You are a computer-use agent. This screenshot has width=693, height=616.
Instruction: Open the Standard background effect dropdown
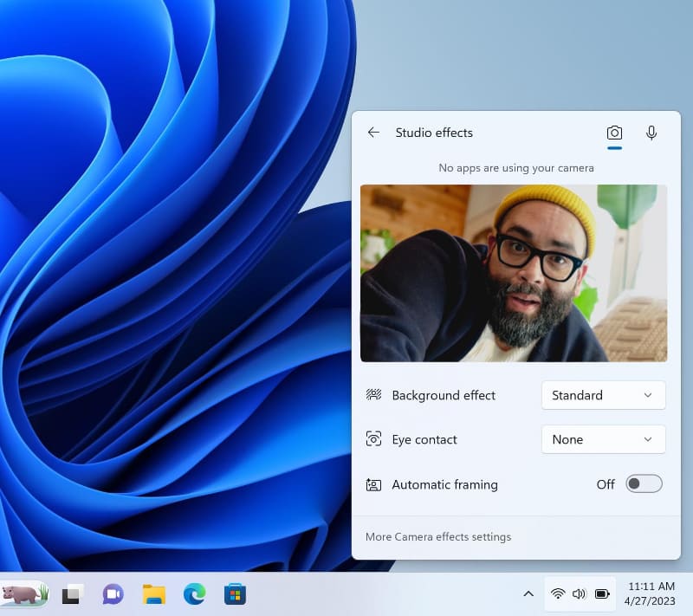(603, 395)
